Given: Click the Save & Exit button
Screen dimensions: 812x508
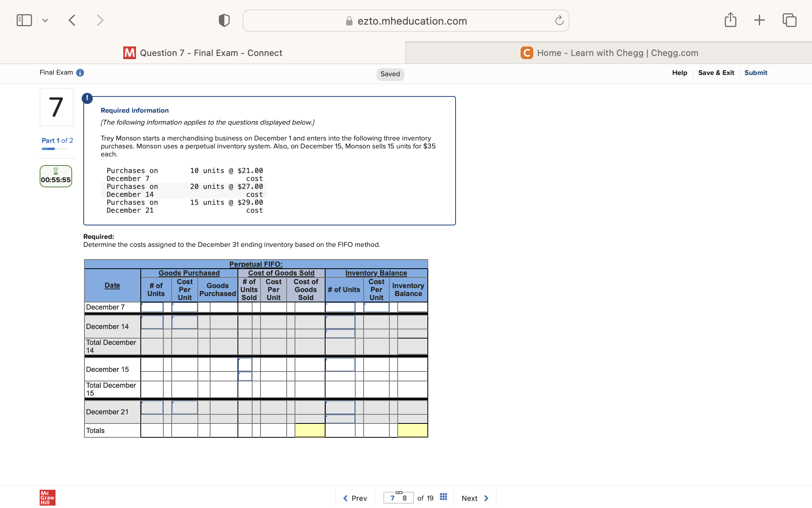Looking at the screenshot, I should [x=716, y=73].
